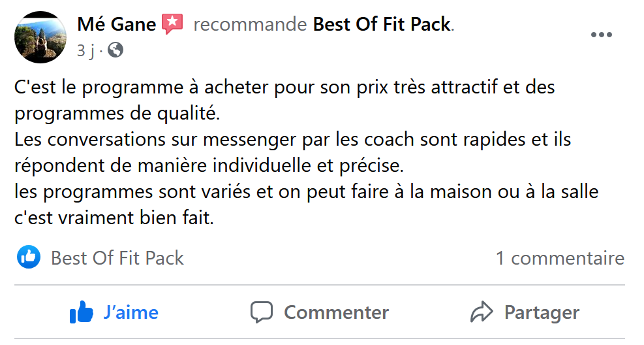
Task: Click the 3 j post timestamp
Action: coord(84,50)
